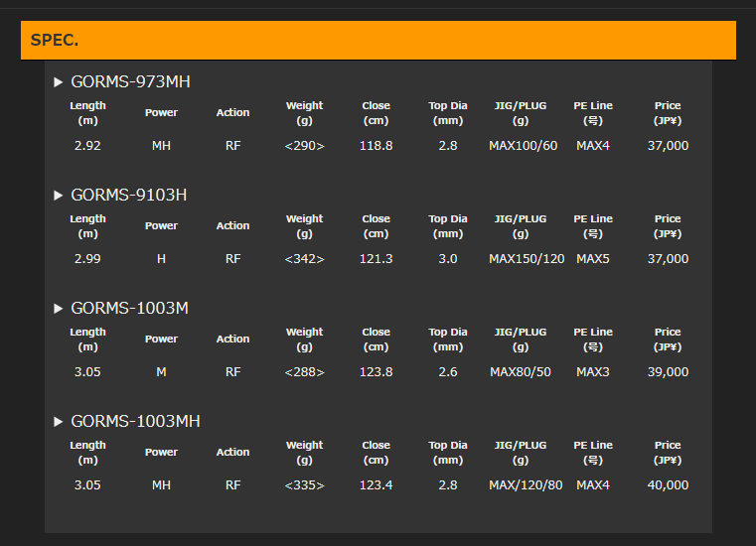This screenshot has width=756, height=546.
Task: Click GORMS-973MH PE Line MAX4
Action: tap(593, 146)
